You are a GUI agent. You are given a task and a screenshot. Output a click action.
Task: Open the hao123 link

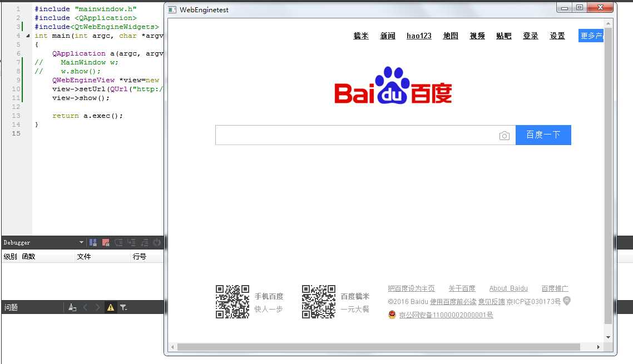pos(419,36)
